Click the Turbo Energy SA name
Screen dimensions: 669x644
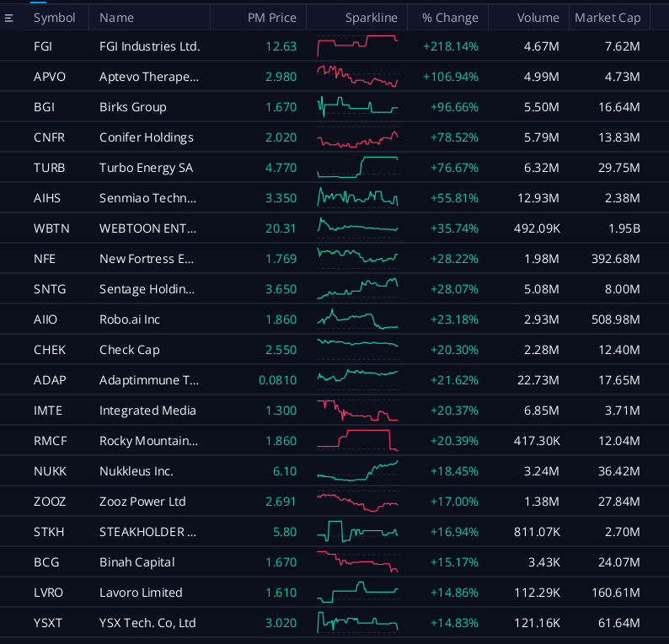(147, 168)
